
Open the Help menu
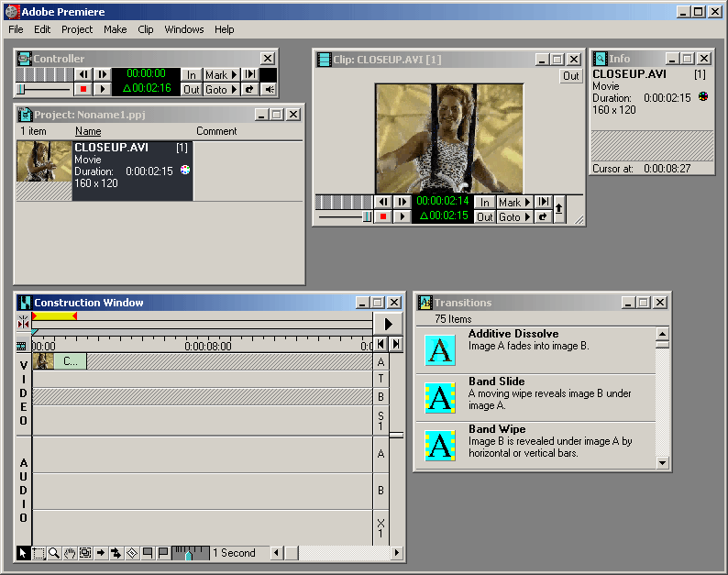pyautogui.click(x=225, y=29)
